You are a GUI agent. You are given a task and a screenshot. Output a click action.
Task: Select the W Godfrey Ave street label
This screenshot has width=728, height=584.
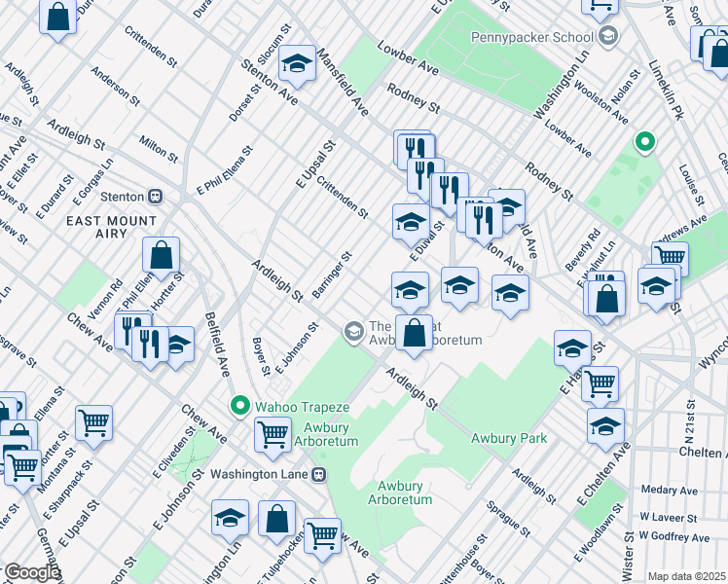(x=674, y=536)
